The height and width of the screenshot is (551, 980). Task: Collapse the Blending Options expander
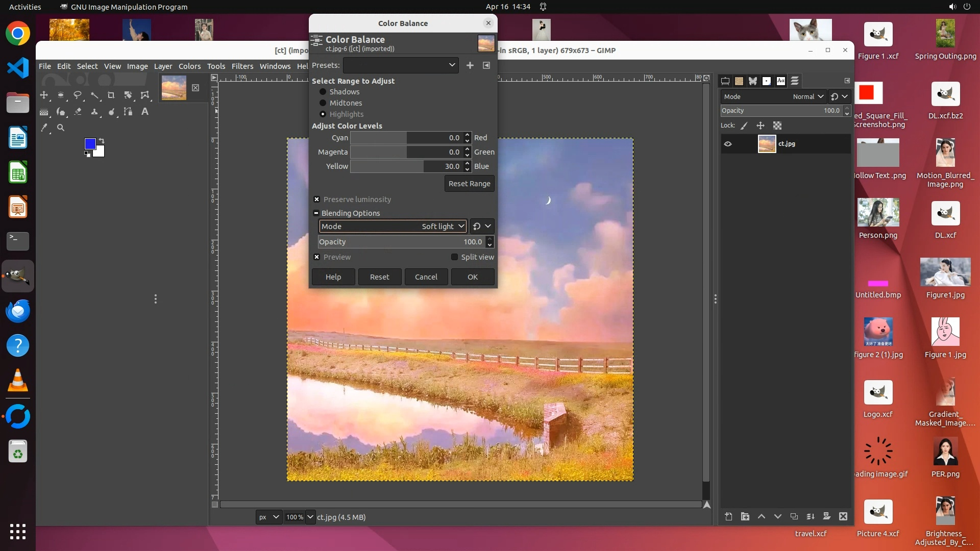point(316,213)
